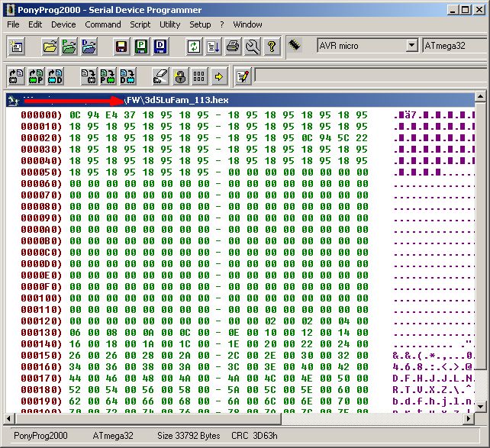Click address row 0000A0)
The image size is (490, 448).
click(41, 229)
